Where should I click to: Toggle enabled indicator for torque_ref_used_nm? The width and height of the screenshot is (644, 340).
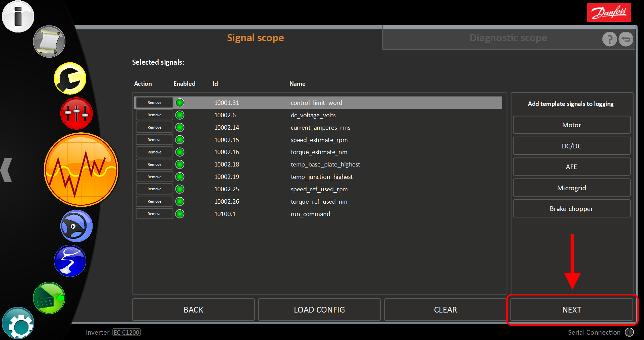tap(180, 201)
